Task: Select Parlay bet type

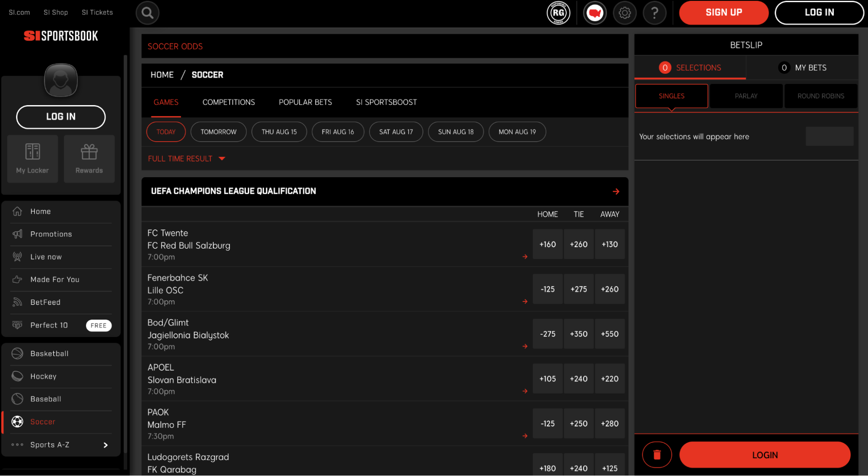Action: point(746,96)
